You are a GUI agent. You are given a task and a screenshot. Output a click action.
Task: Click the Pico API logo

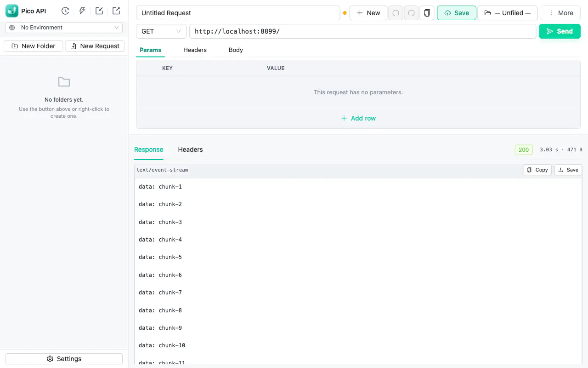(12, 11)
